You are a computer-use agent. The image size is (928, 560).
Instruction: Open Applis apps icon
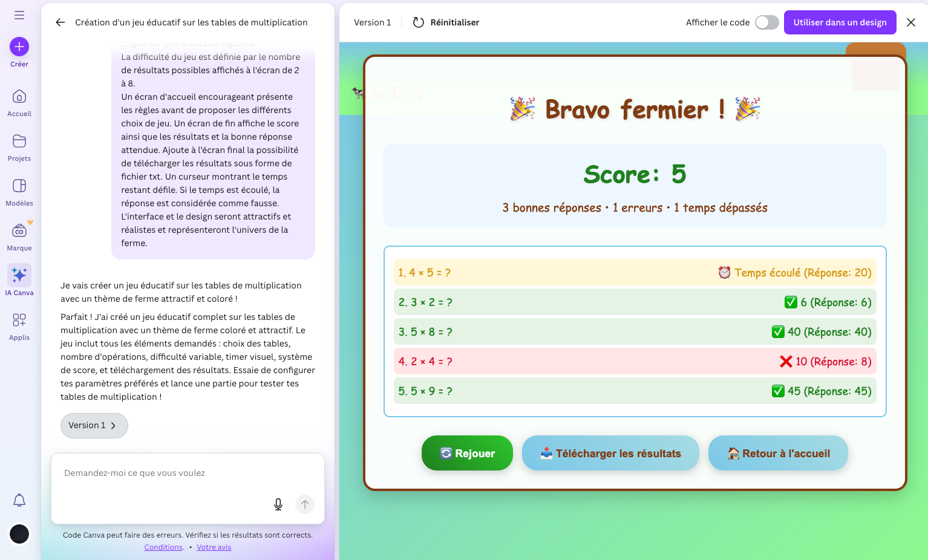coord(19,321)
